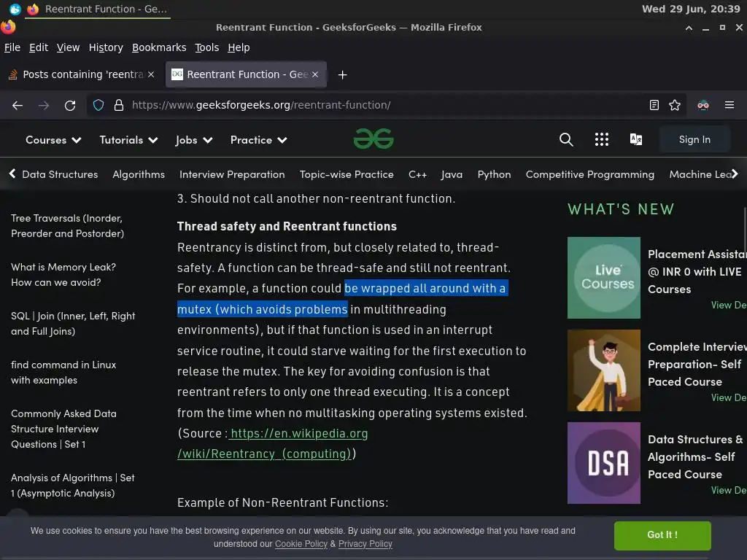Screen dimensions: 747x560
Task: Close the 'Posts containing reentra' tab
Action: (x=151, y=75)
